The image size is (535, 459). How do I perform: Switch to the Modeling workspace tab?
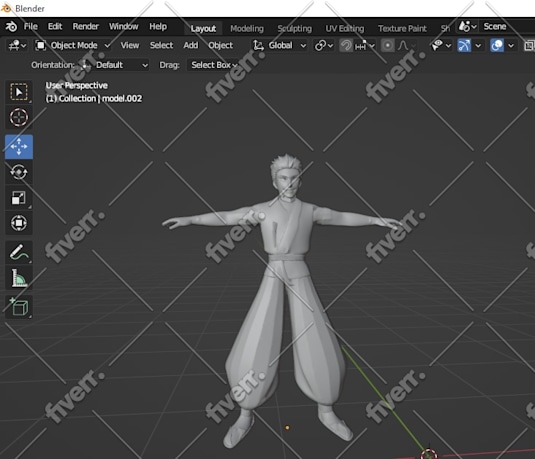247,28
